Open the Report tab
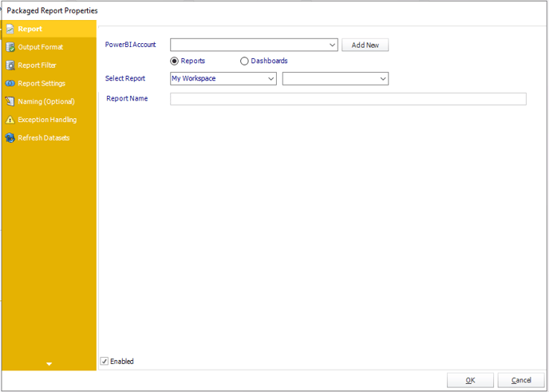This screenshot has height=392, width=549. click(49, 29)
